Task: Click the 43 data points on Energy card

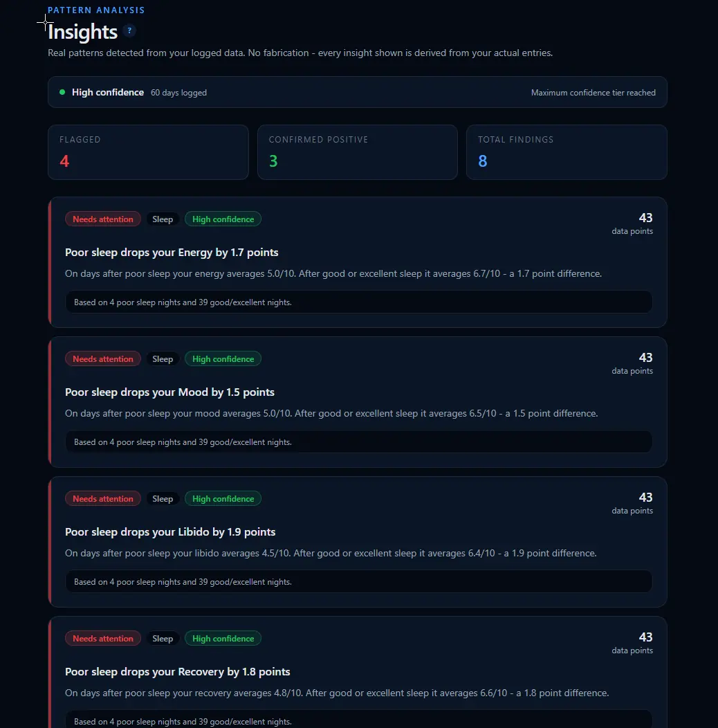Action: point(632,224)
